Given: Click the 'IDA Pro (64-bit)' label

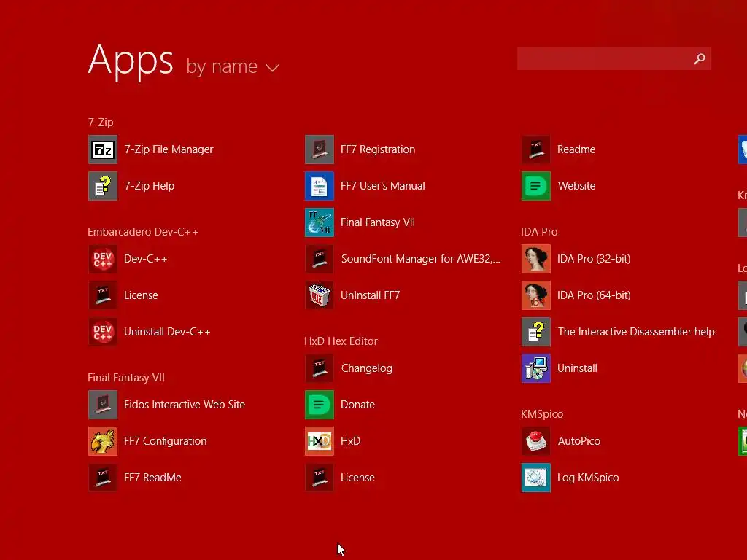Looking at the screenshot, I should 594,295.
